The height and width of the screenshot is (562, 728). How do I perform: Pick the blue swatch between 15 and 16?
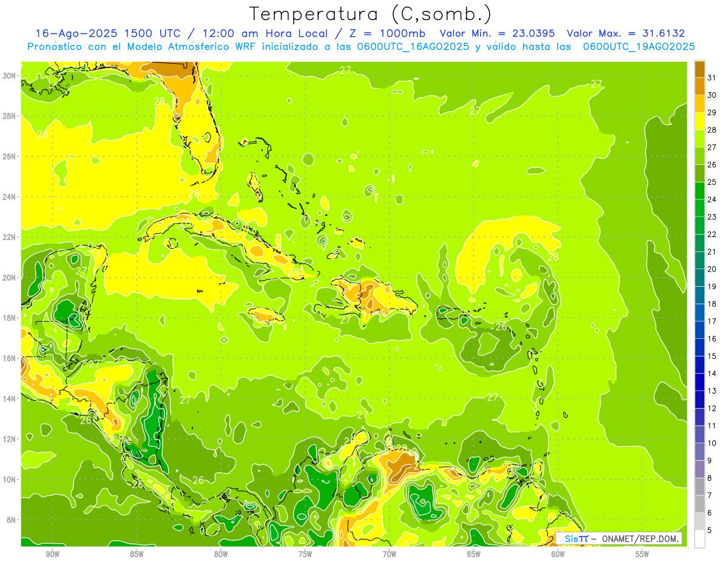coord(699,347)
